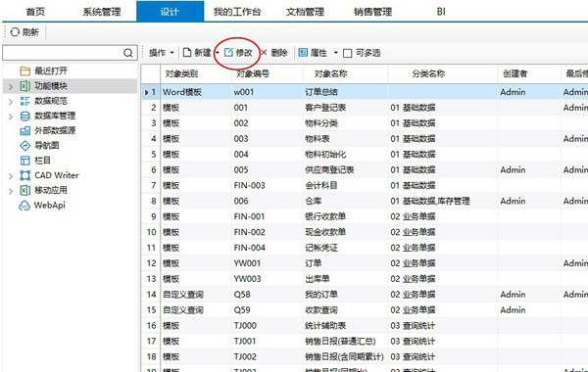Click the sidebar search input field
588x372 pixels.
(x=63, y=53)
